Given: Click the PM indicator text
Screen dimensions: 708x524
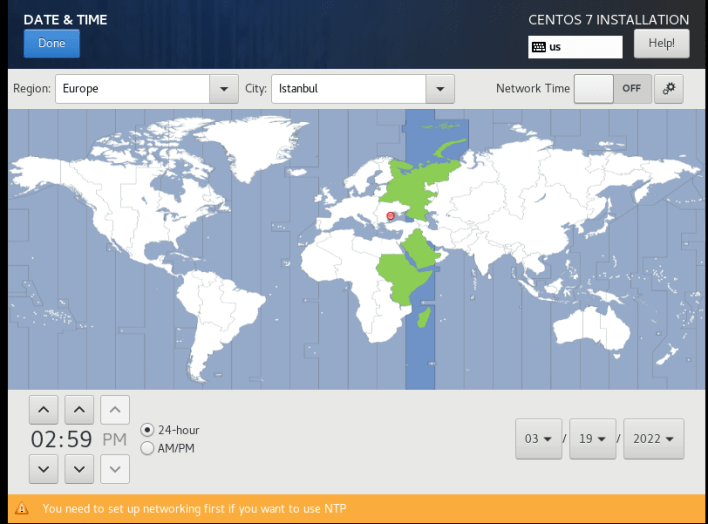Looking at the screenshot, I should tap(115, 440).
